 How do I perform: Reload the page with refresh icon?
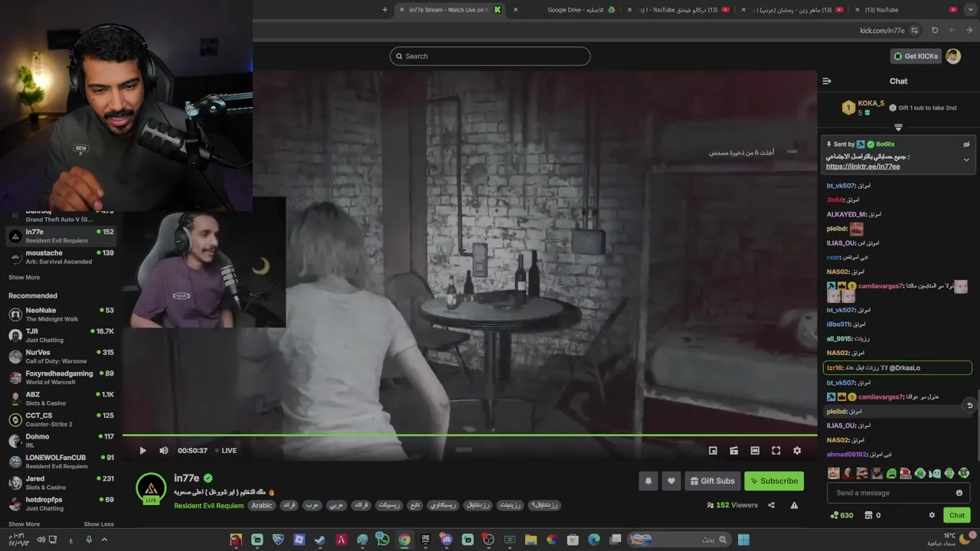[x=935, y=31]
